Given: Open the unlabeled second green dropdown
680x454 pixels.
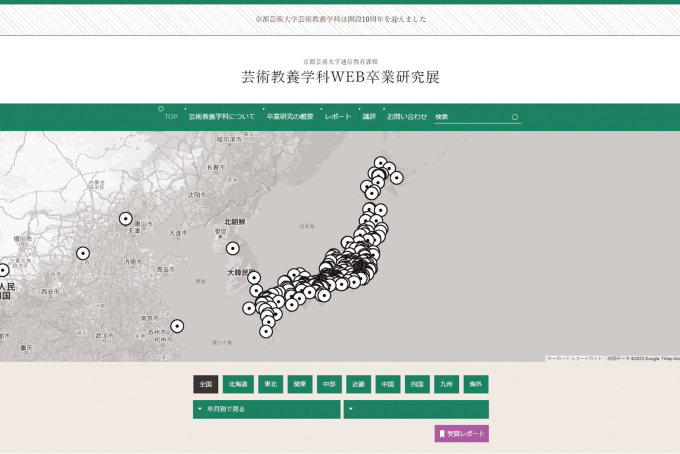Looking at the screenshot, I should [415, 409].
